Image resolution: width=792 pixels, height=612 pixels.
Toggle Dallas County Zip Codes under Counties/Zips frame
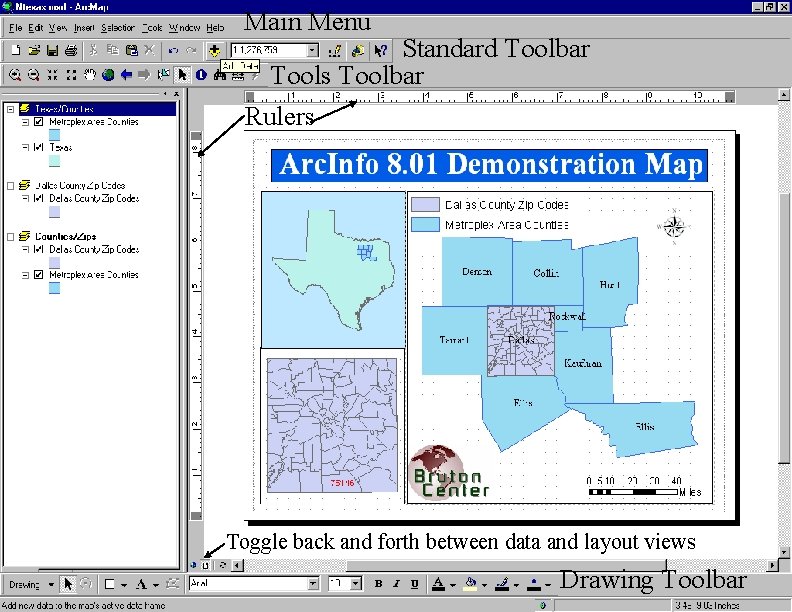point(38,249)
